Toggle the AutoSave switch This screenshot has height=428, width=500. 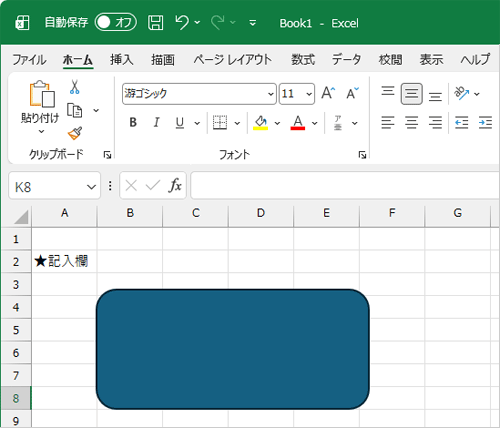(x=116, y=22)
